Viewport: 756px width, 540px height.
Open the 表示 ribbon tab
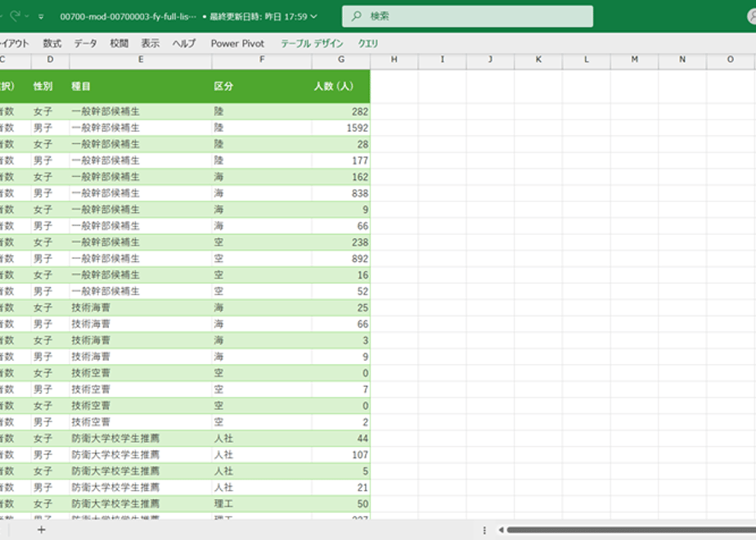point(150,43)
